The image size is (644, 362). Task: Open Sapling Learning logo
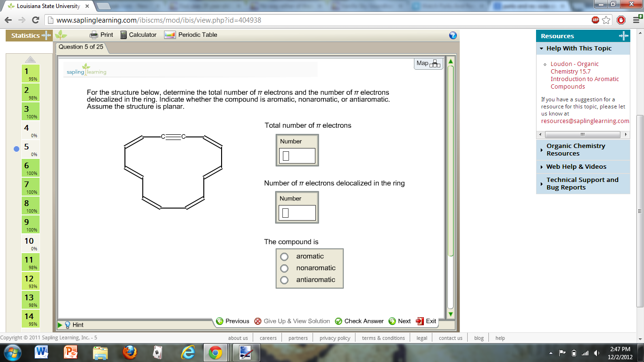[86, 69]
